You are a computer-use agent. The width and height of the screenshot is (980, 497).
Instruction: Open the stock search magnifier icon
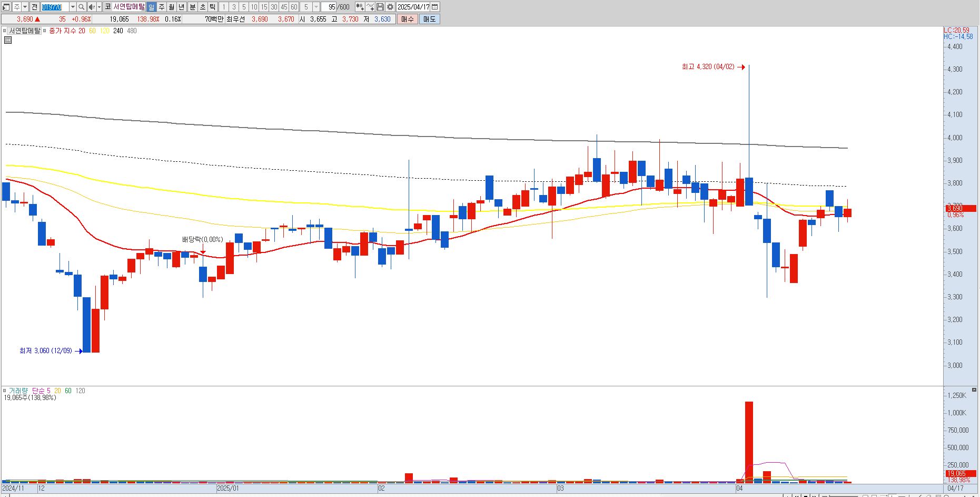coord(81,7)
